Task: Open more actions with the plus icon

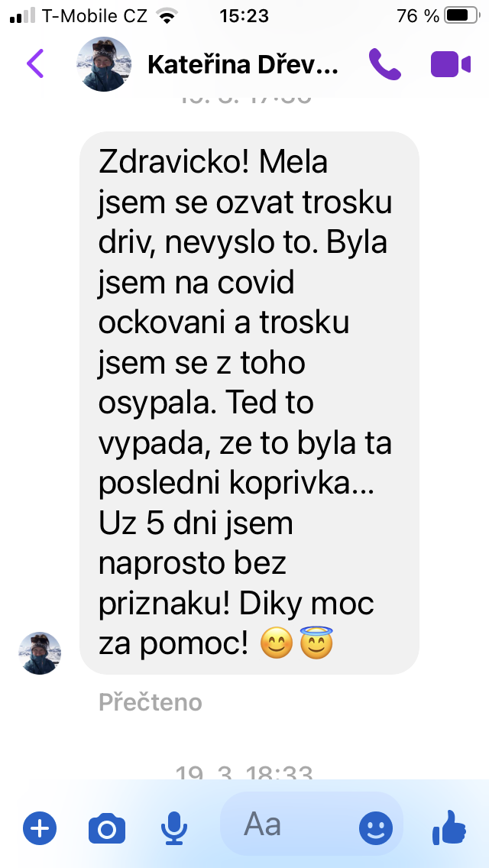Action: [x=39, y=828]
